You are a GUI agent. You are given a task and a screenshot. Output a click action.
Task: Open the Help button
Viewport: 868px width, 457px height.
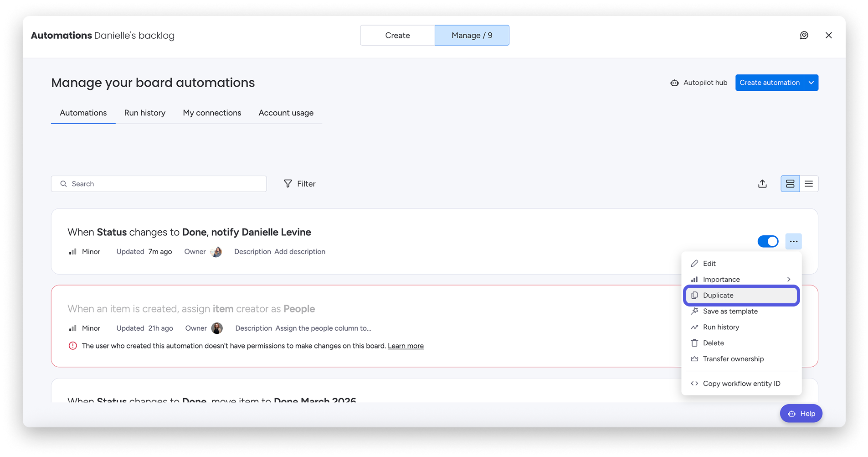[x=801, y=414]
